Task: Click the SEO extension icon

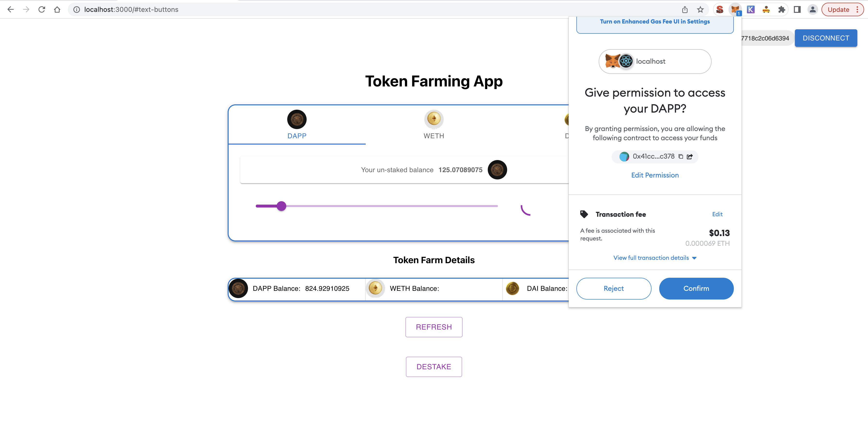Action: pyautogui.click(x=720, y=9)
